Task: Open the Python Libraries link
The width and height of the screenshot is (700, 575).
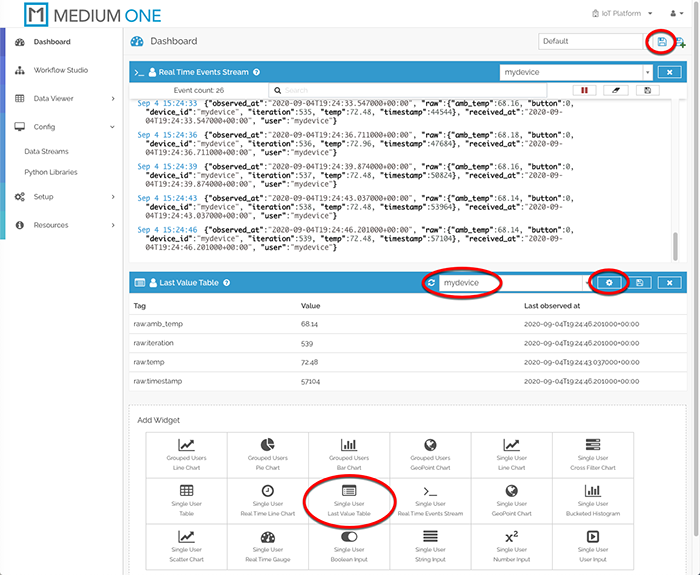Action: pos(51,172)
